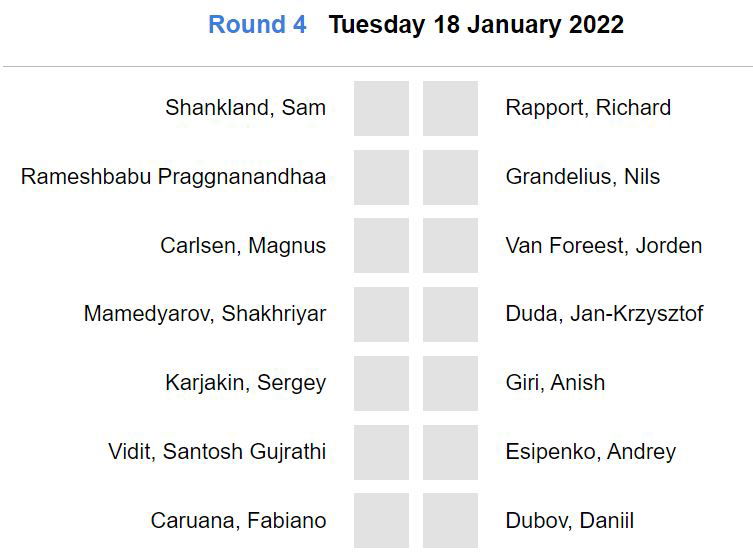Open Van Foreest, Jorden's entry
753x558 pixels.
tap(604, 246)
